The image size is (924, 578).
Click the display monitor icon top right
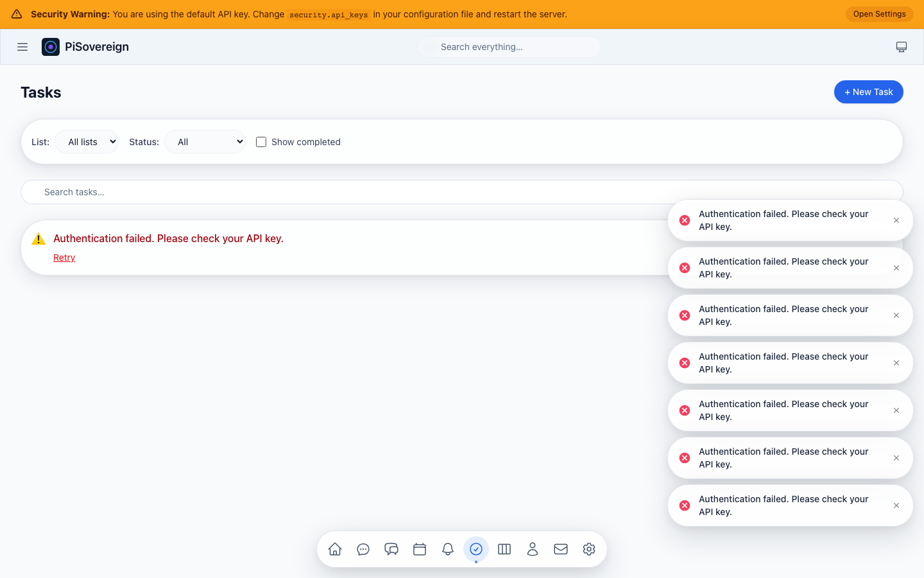(902, 46)
